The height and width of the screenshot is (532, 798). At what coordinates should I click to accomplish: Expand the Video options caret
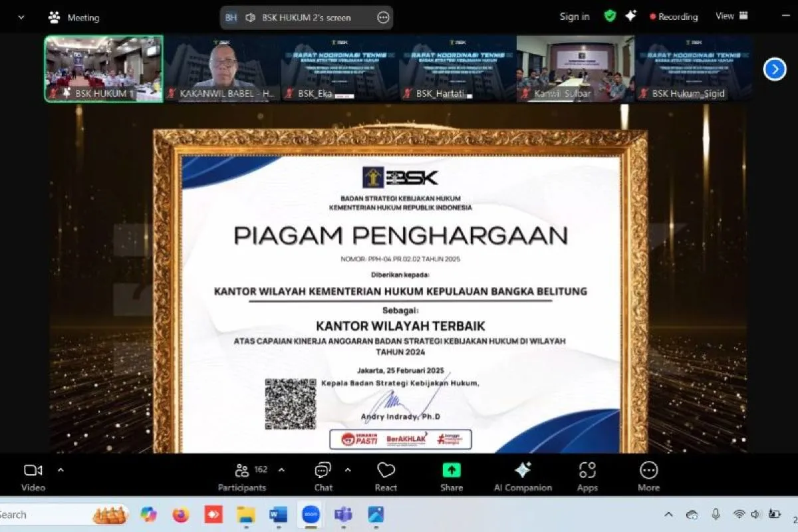(x=61, y=470)
